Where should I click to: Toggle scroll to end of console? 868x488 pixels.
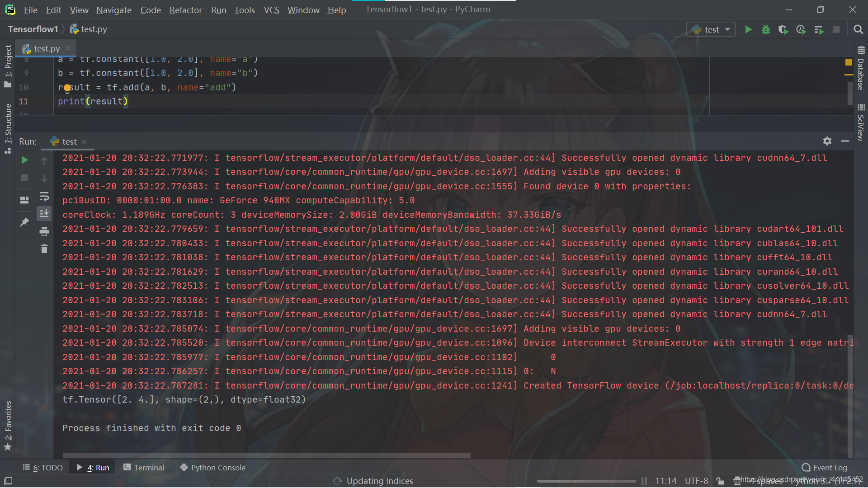[44, 213]
